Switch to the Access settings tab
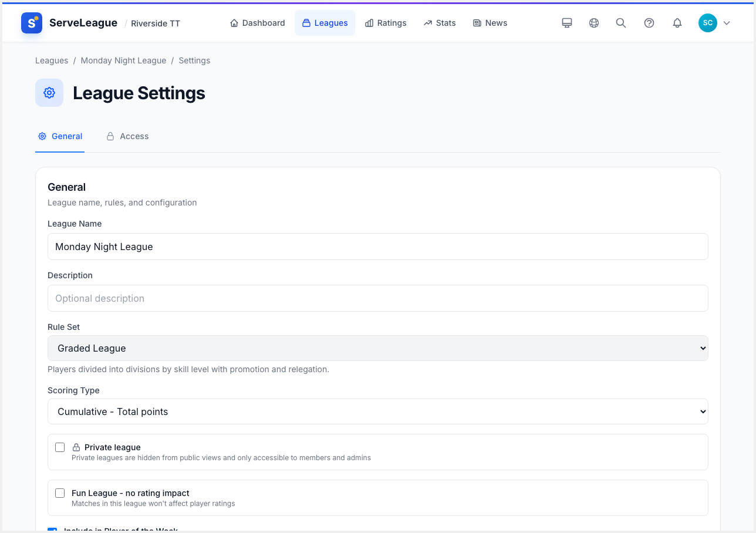This screenshot has height=533, width=756. [127, 136]
